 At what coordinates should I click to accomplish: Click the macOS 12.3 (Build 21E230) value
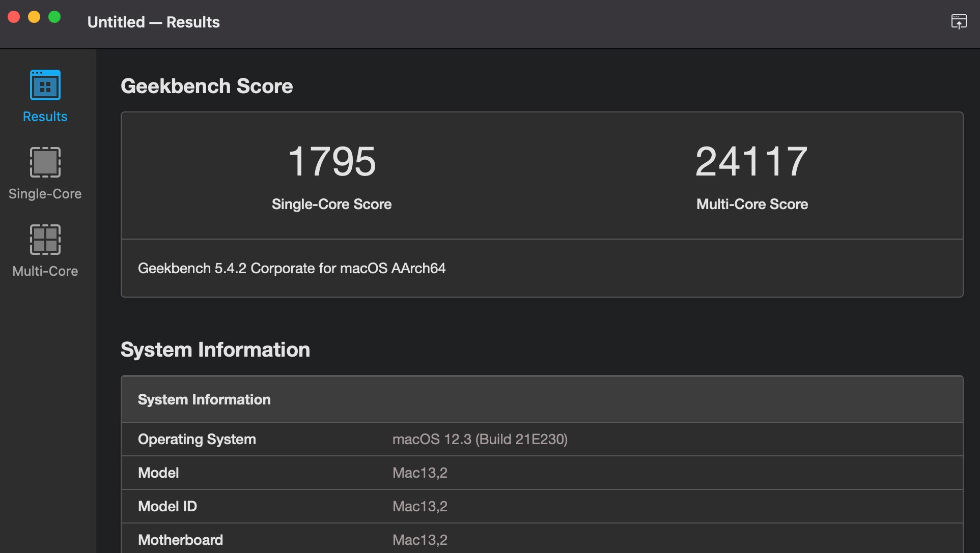[480, 439]
